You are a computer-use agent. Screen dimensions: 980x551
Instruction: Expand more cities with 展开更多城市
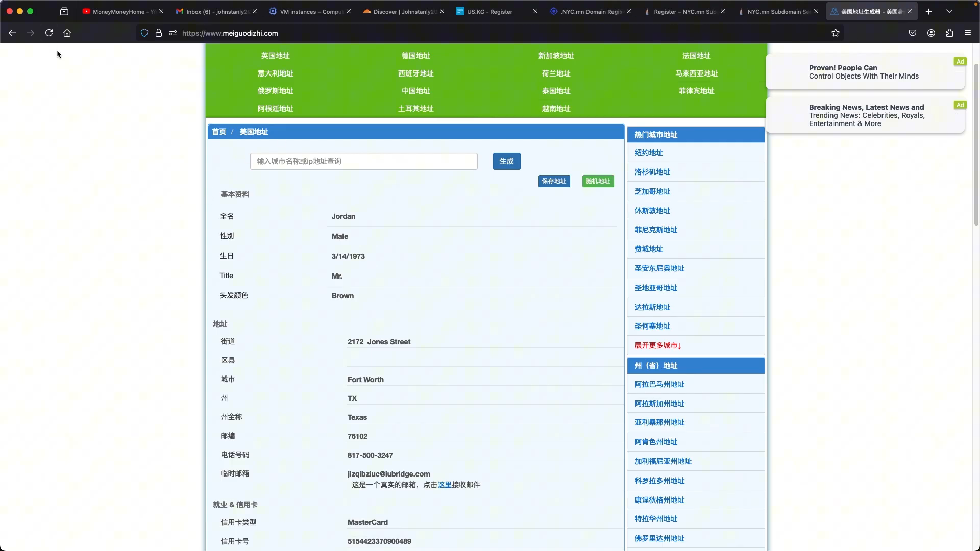pyautogui.click(x=658, y=345)
